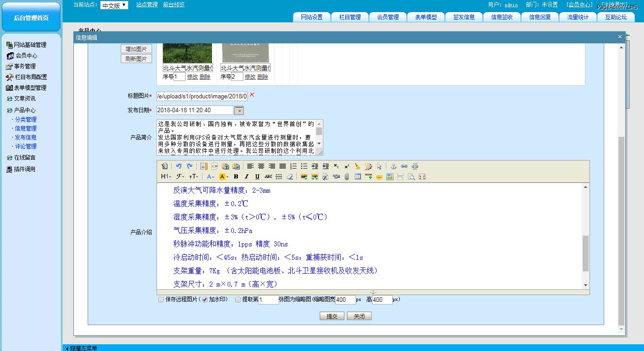Open the 流量统计 tab

coord(578,17)
